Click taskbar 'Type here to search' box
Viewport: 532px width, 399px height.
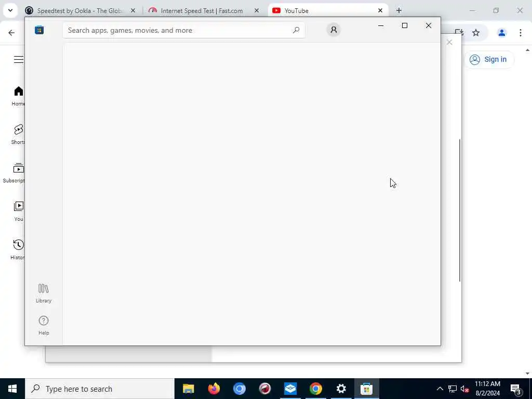pos(100,389)
